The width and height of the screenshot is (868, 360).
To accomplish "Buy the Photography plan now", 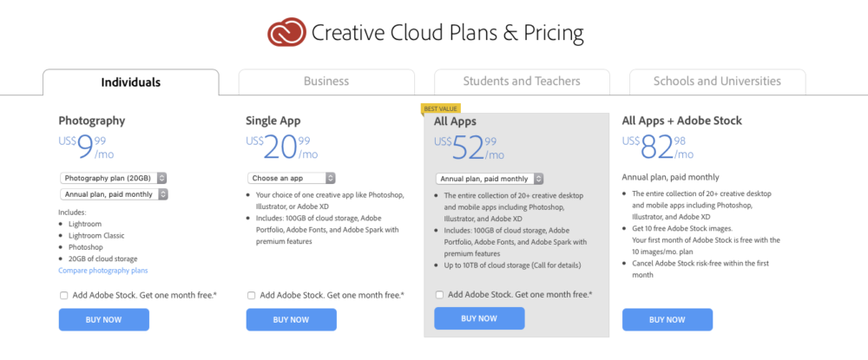I will point(103,319).
